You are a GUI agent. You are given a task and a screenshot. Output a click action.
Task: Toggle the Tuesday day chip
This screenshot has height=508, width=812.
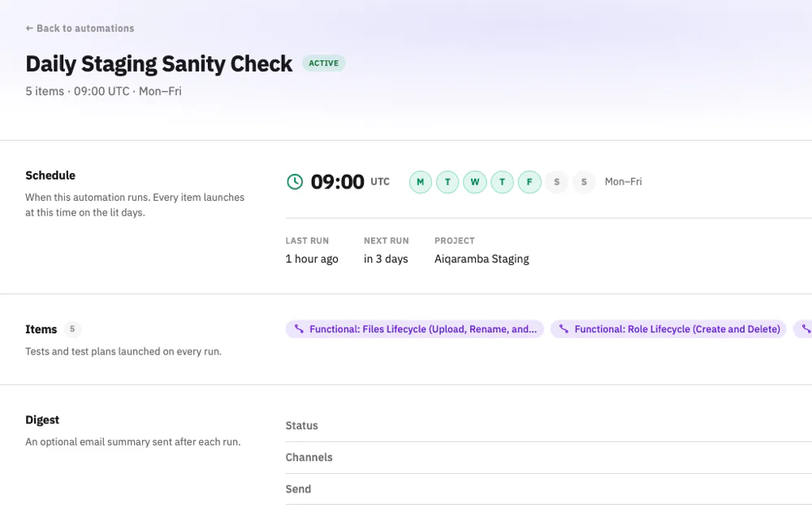pyautogui.click(x=447, y=182)
